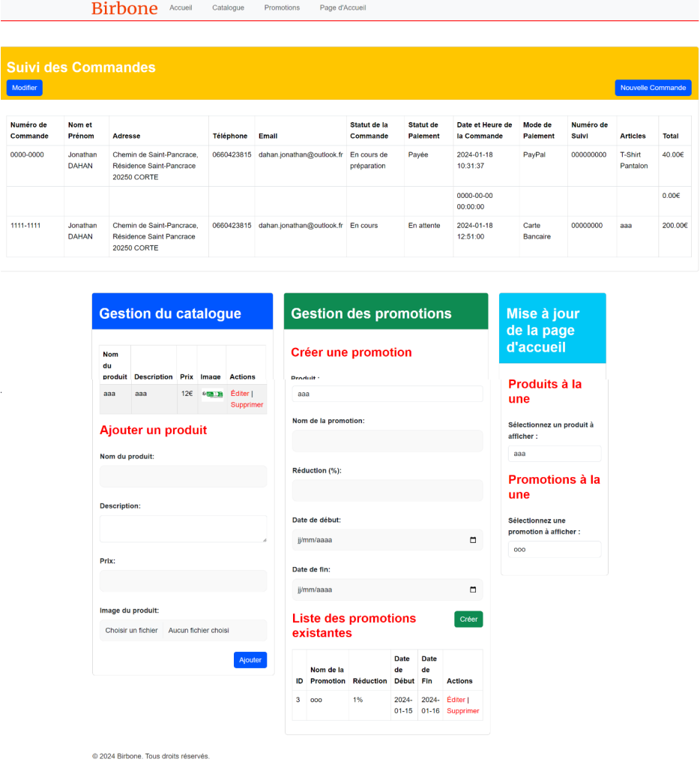Screen dimensions: 700x768
Task: Open the Promotions nav item
Action: click(x=282, y=7)
